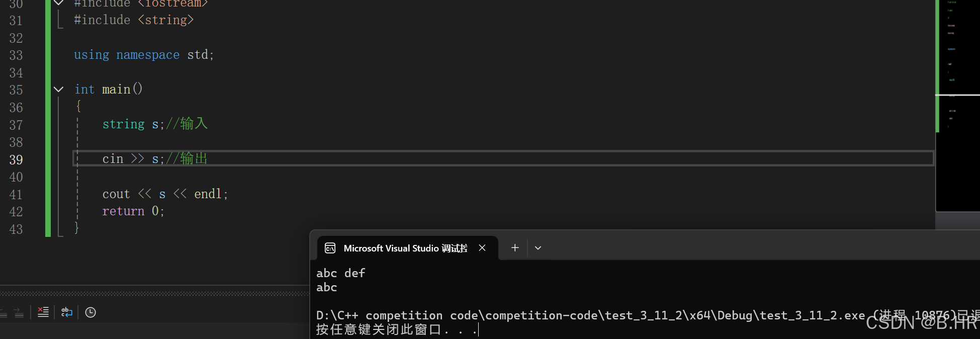
Task: Click the decrease-indent arrow icon in the status bar
Action: (x=3, y=312)
